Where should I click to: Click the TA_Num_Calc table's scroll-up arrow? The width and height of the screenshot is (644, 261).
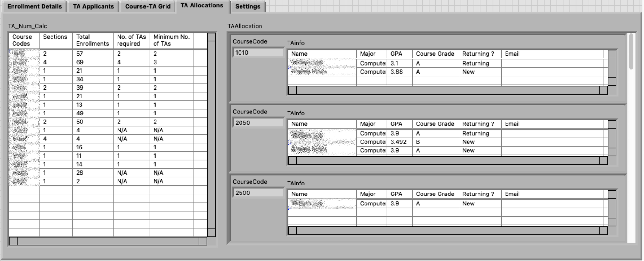pos(212,37)
